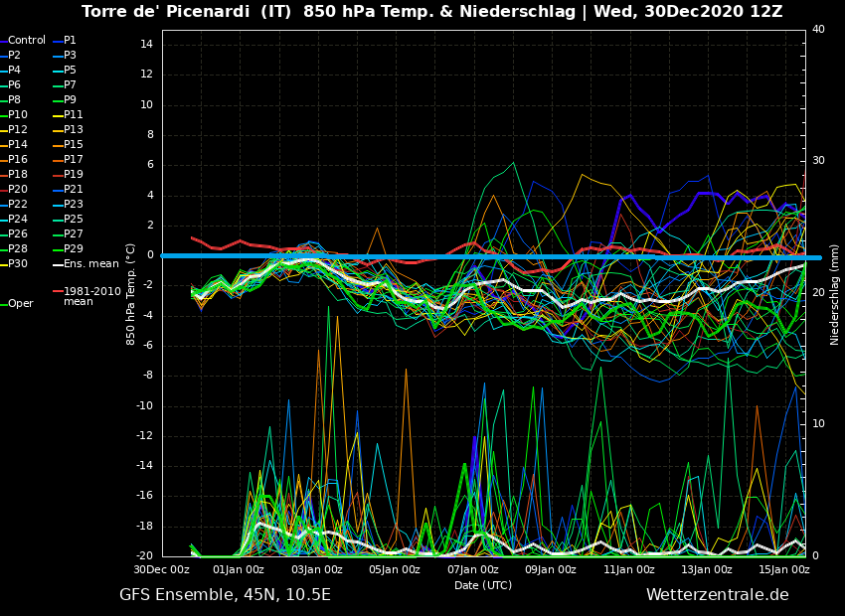Click the '07Jan 00z' date label

click(x=472, y=569)
